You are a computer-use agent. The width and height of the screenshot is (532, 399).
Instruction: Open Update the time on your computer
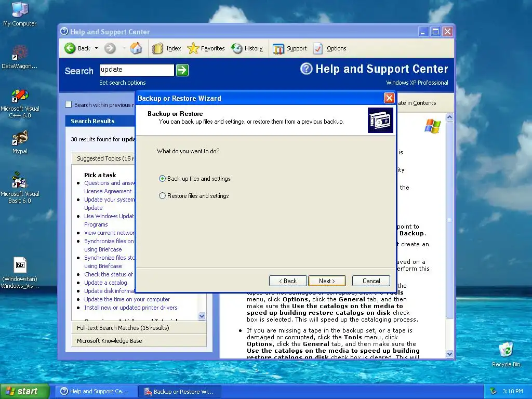pos(127,299)
